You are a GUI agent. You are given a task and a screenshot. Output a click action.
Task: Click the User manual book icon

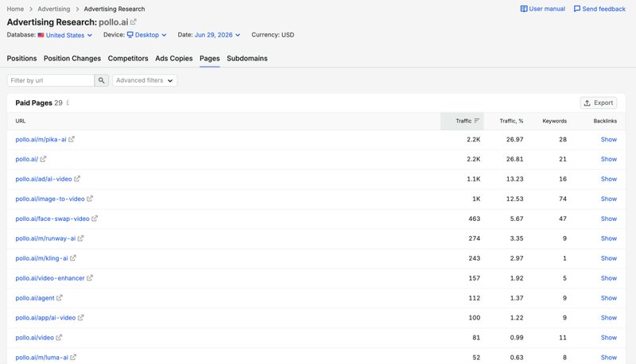pos(524,9)
